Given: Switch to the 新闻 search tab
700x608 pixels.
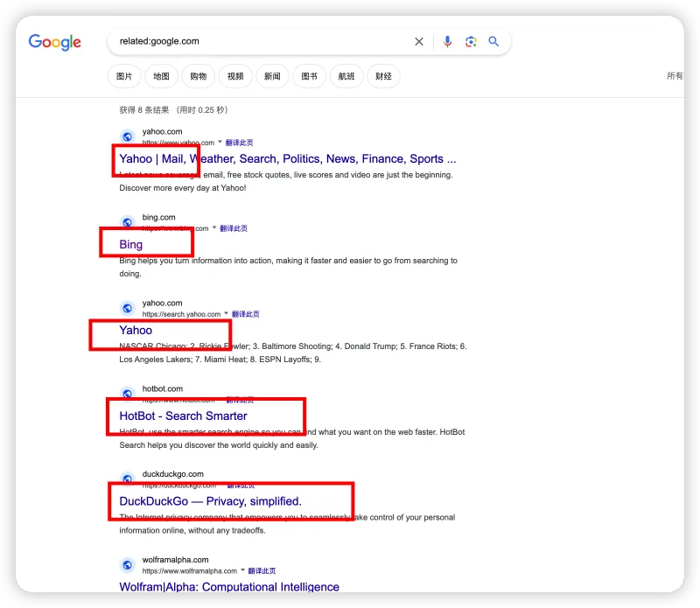Looking at the screenshot, I should [272, 76].
